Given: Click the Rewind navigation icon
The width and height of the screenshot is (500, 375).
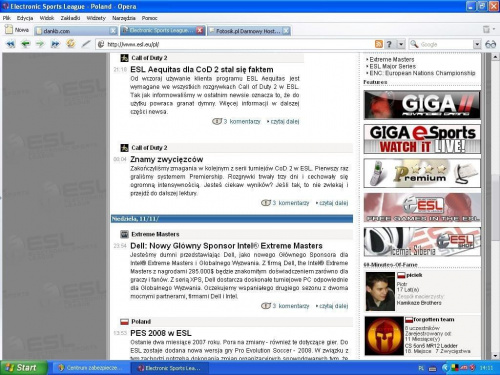Looking at the screenshot, I should (x=11, y=44).
